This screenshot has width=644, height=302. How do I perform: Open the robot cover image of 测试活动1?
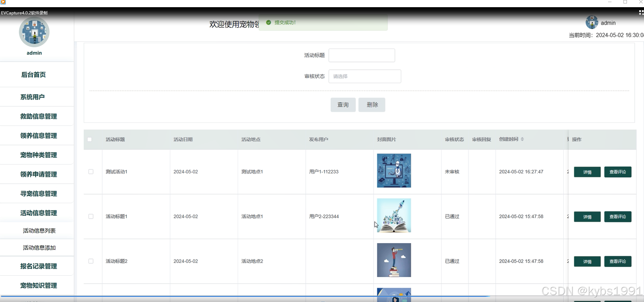click(394, 170)
